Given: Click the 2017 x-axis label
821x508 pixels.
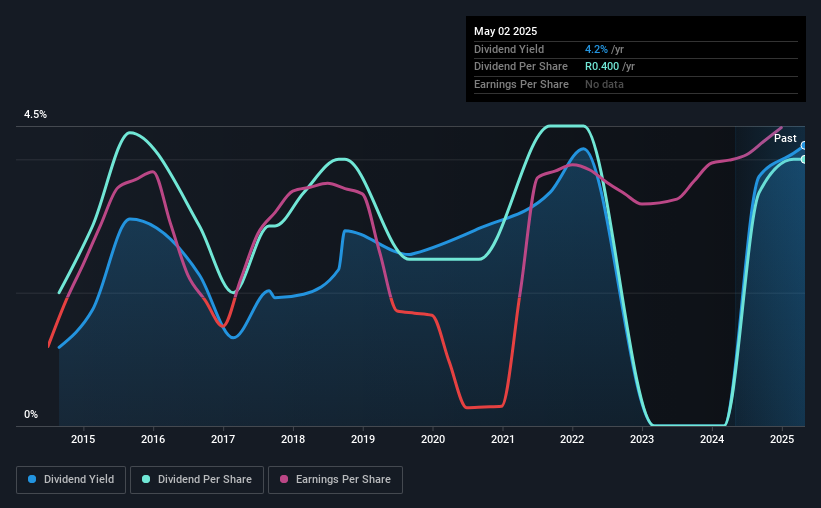Looking at the screenshot, I should tap(223, 439).
